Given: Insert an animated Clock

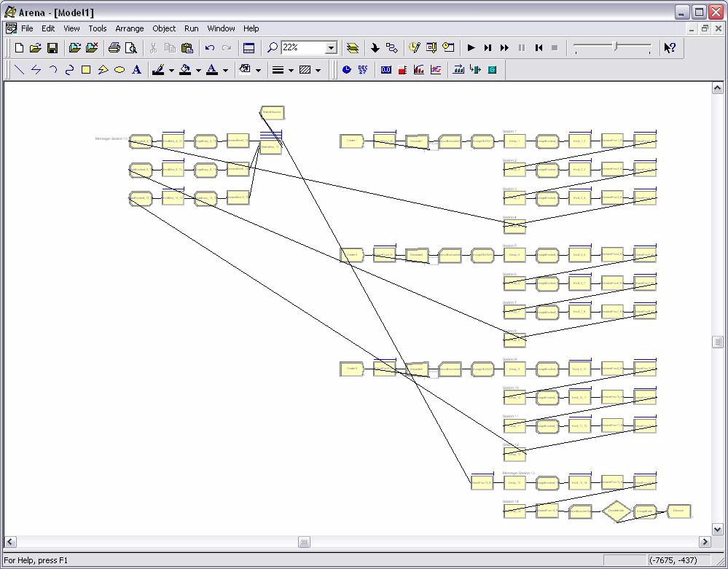Looking at the screenshot, I should point(346,70).
